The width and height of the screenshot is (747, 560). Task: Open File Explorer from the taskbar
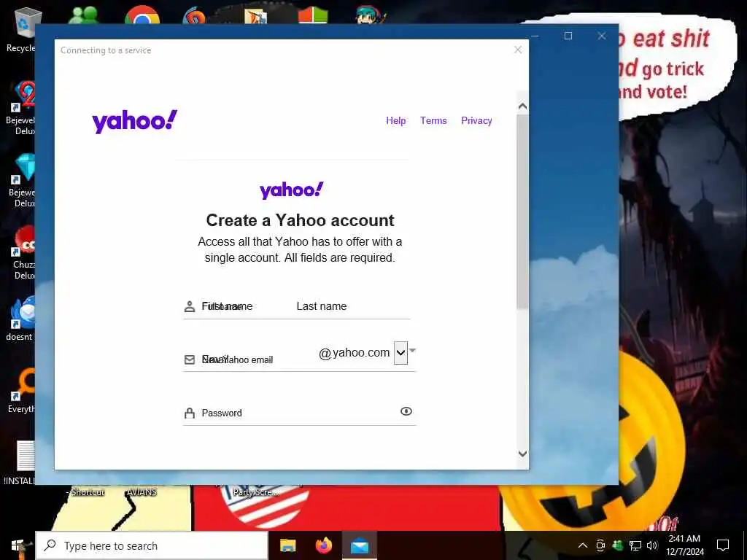[x=287, y=545]
